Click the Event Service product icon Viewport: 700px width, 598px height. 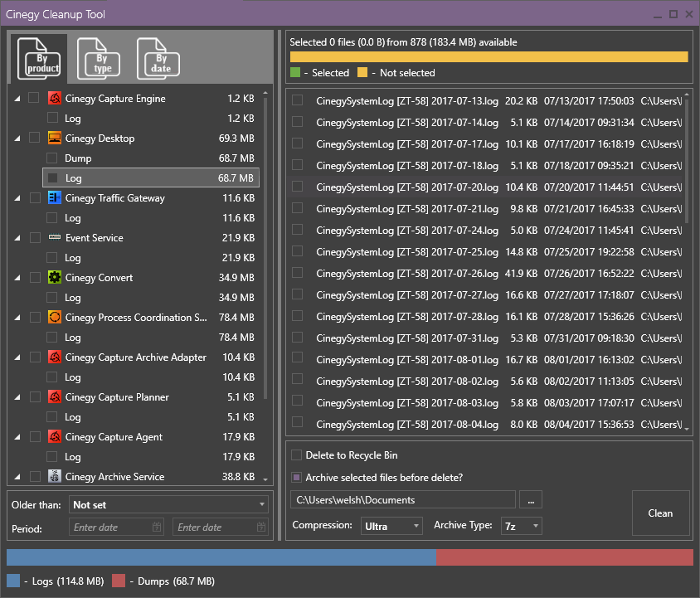coord(55,237)
